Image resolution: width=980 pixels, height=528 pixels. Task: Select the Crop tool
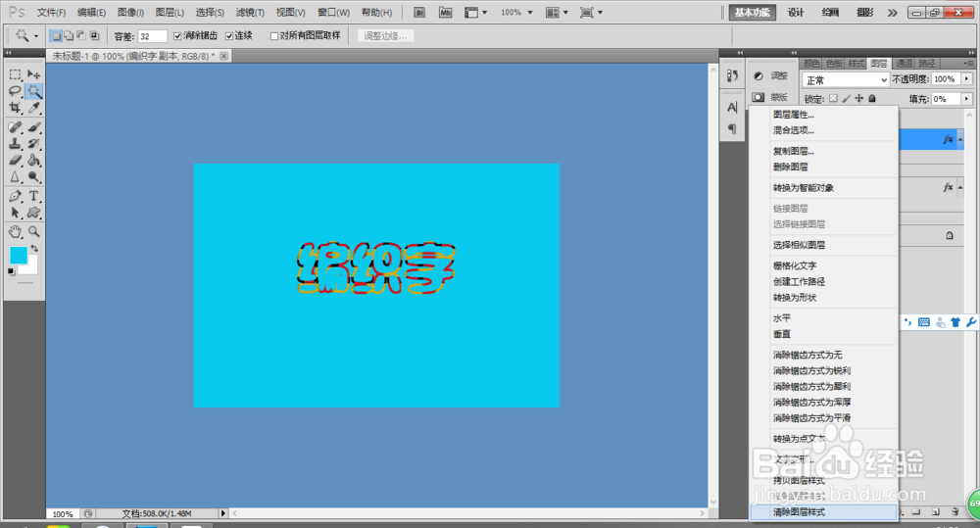click(x=15, y=108)
